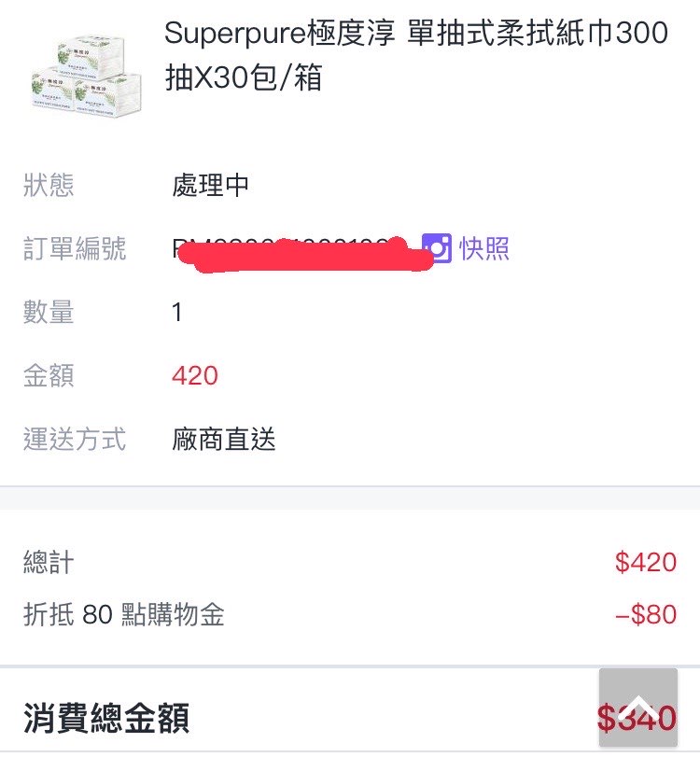This screenshot has width=700, height=757.
Task: Click the 折抵 80 點購物金 line
Action: click(x=124, y=615)
